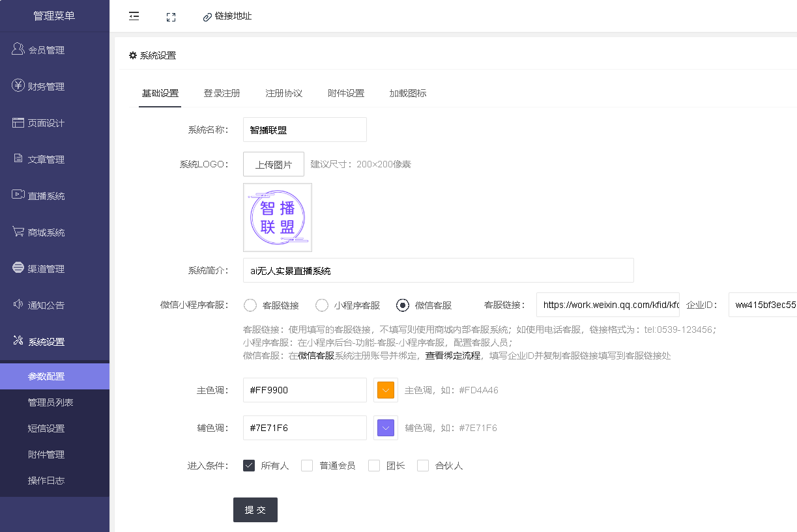Open 短信设置 in the sidebar submenu
This screenshot has height=532, width=797.
point(55,428)
